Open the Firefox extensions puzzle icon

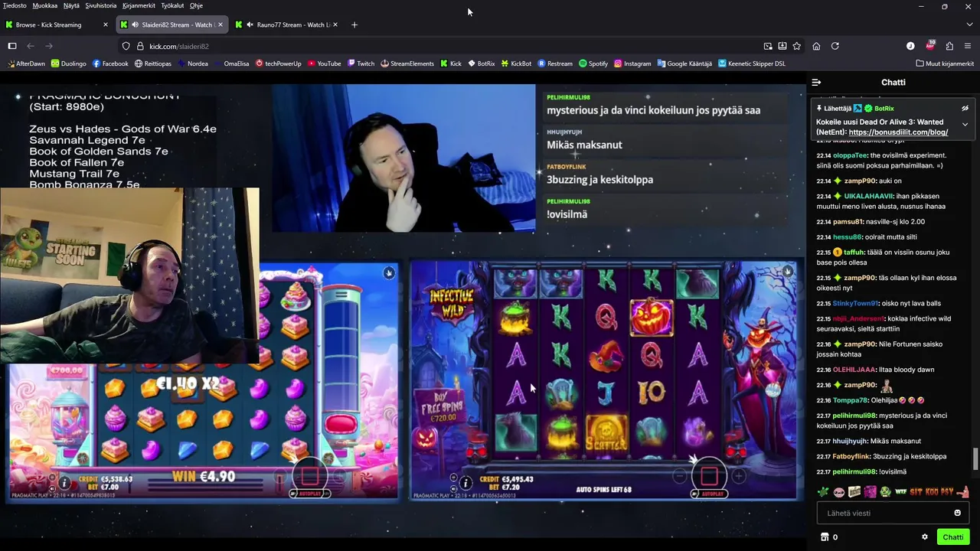point(949,46)
